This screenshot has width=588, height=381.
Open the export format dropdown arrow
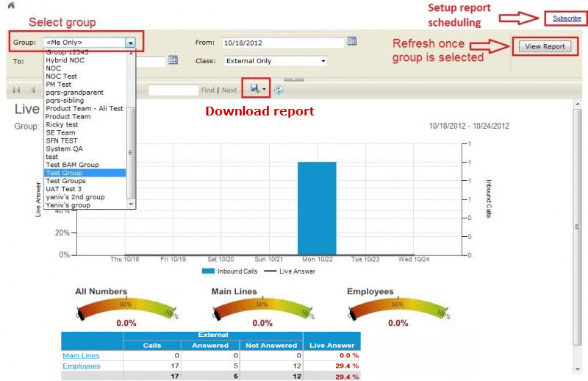click(x=264, y=89)
